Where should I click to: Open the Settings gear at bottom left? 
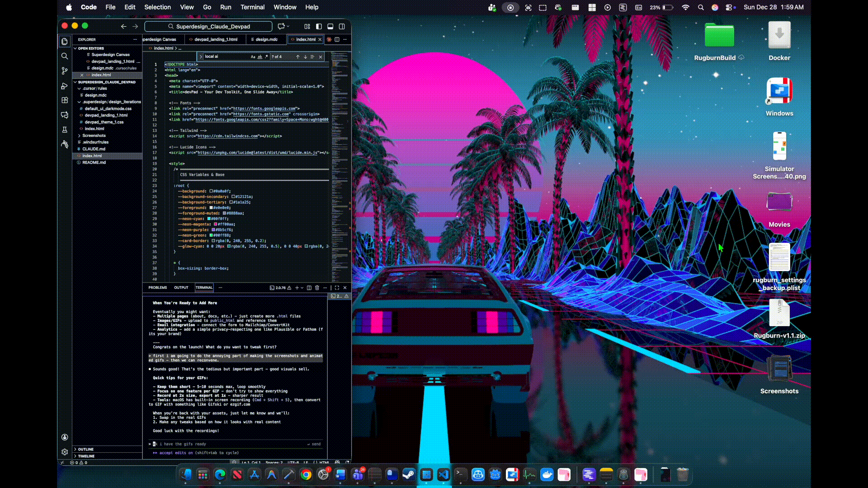[x=65, y=452]
